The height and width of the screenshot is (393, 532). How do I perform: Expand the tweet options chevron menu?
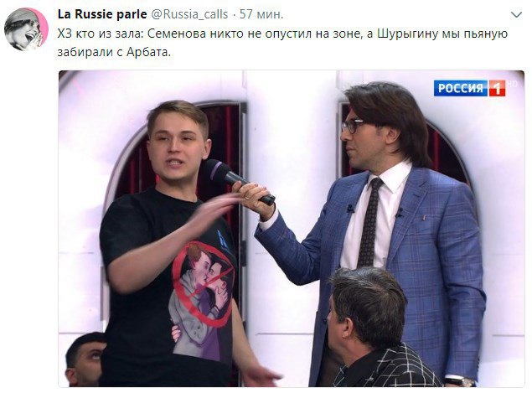pos(516,15)
